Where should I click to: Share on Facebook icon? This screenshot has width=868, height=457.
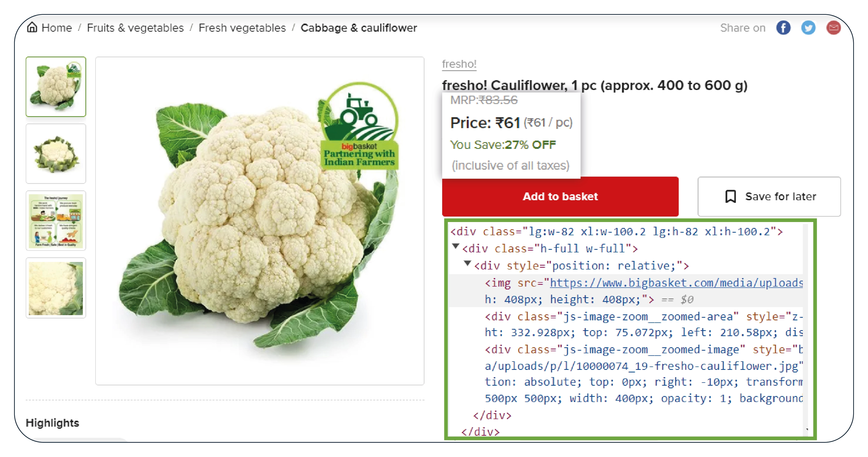pos(783,27)
